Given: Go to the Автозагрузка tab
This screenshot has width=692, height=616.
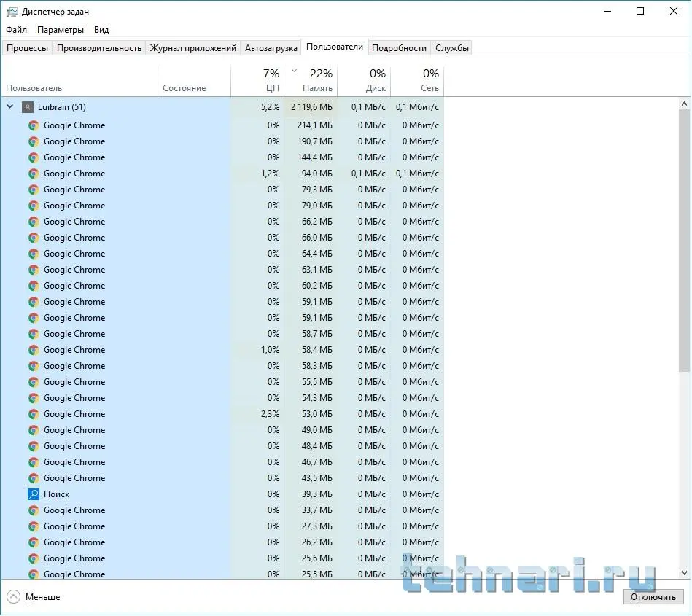Looking at the screenshot, I should point(271,48).
